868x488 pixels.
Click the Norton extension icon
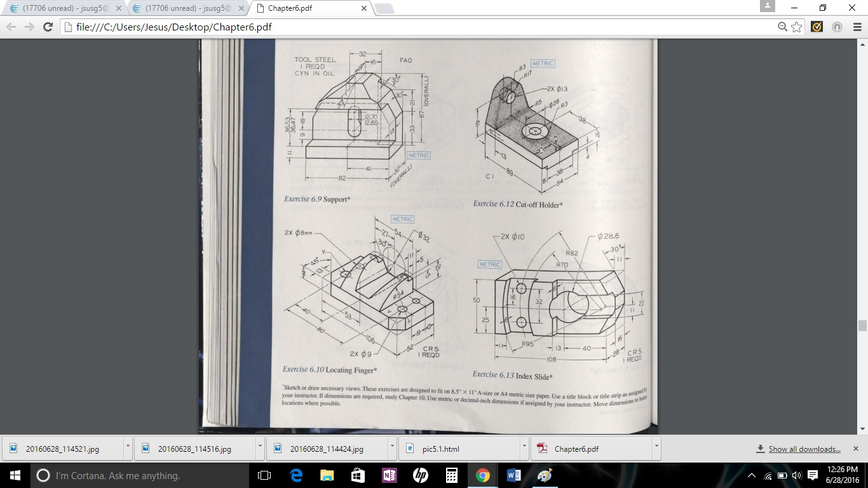817,27
